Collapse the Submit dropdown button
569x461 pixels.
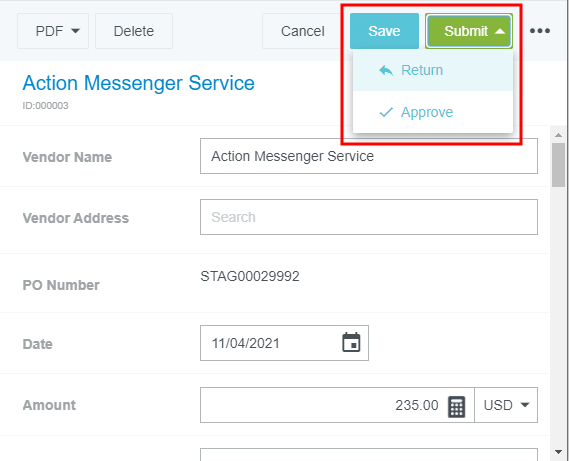(469, 31)
